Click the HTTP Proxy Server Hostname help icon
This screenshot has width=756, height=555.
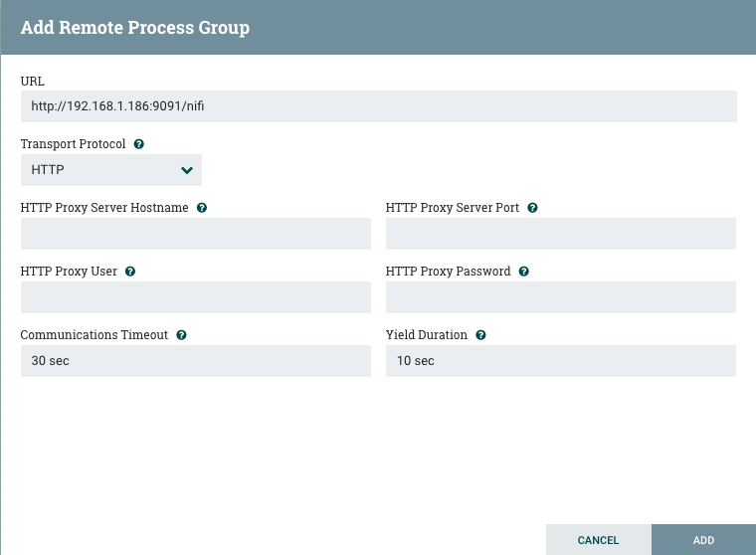(202, 208)
